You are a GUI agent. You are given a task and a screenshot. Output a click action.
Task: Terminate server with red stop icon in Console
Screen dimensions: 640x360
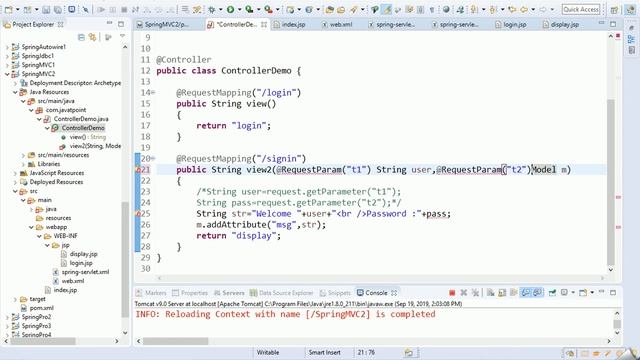click(x=452, y=293)
